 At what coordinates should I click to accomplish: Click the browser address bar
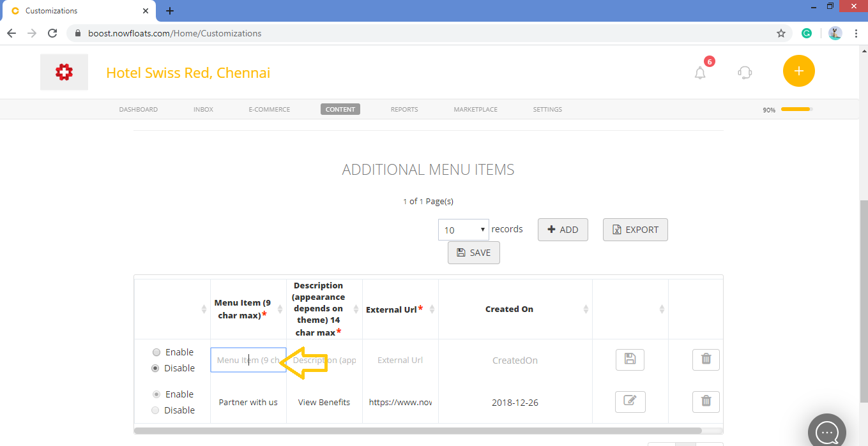(x=429, y=33)
